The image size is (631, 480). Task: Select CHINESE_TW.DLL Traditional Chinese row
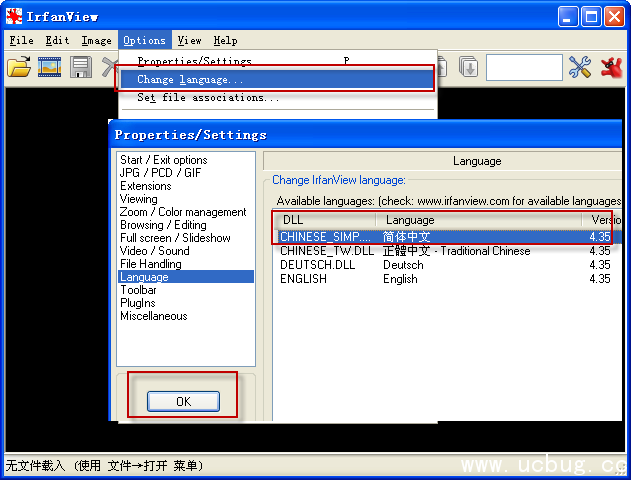pos(445,251)
